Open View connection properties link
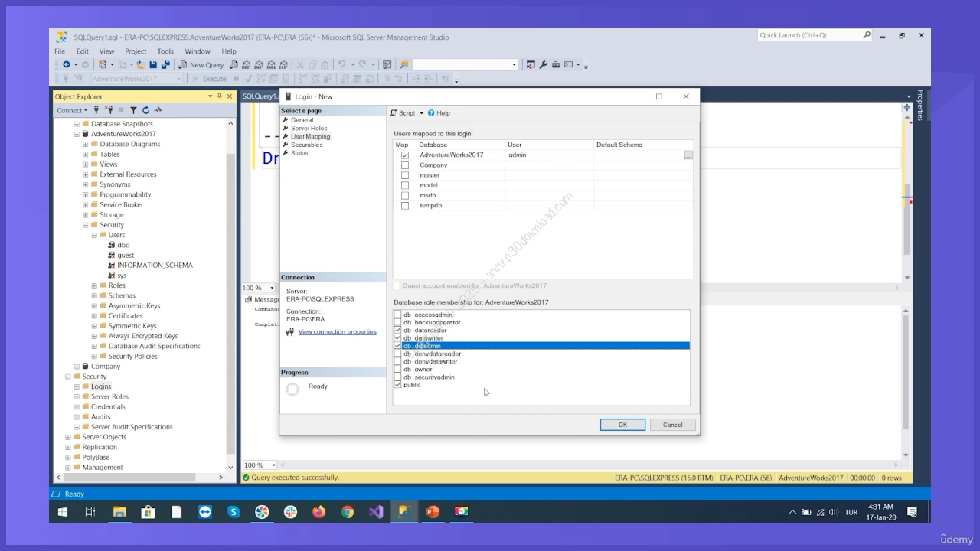 337,332
